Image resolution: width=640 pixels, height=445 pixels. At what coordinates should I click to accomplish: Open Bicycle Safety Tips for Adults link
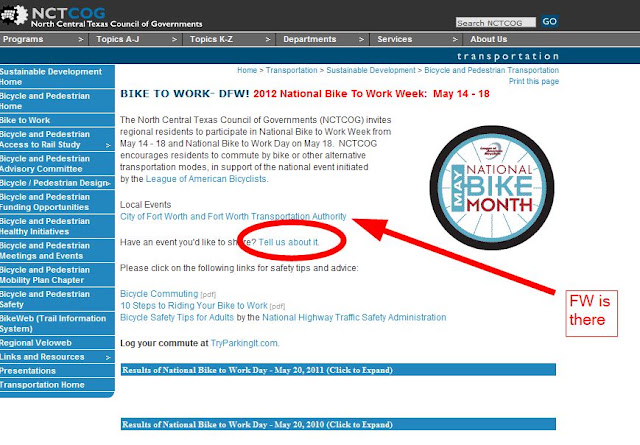pyautogui.click(x=177, y=317)
